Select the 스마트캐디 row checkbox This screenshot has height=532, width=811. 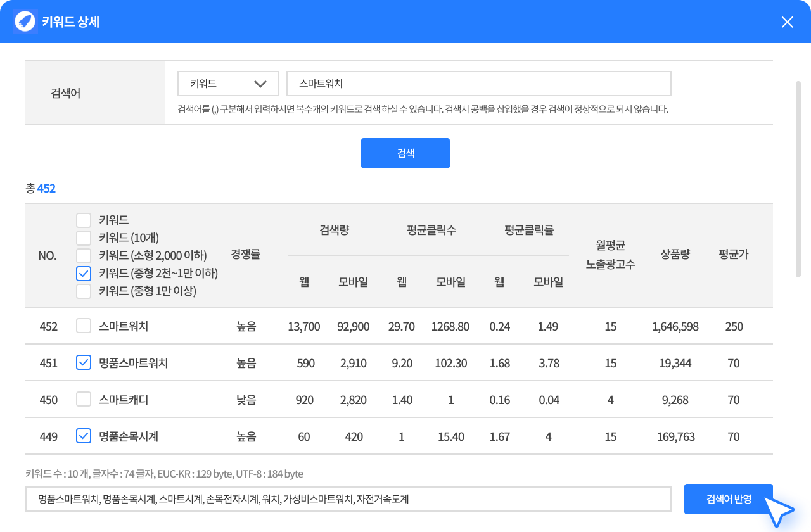(84, 400)
